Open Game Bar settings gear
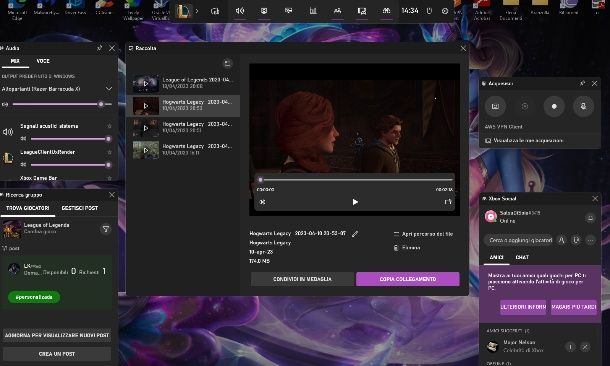This screenshot has width=610, height=366. tap(445, 11)
